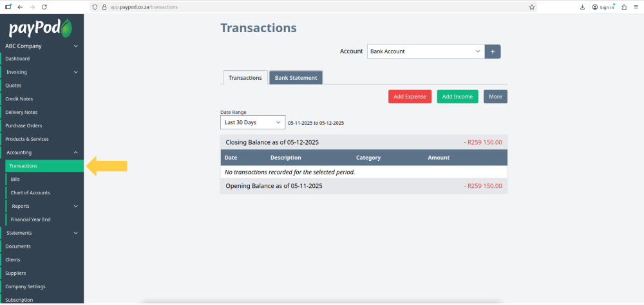Expand the ABC Company switcher
644x305 pixels.
[x=75, y=46]
